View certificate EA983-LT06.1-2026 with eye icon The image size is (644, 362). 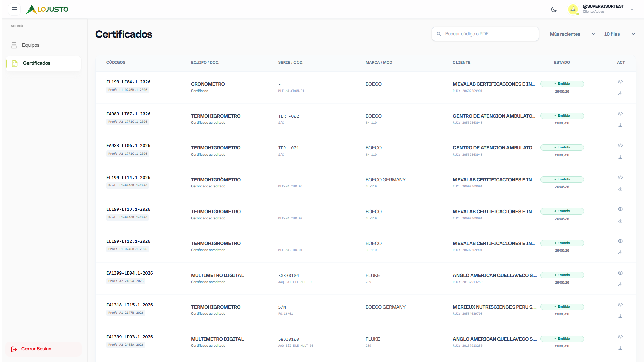tap(620, 145)
